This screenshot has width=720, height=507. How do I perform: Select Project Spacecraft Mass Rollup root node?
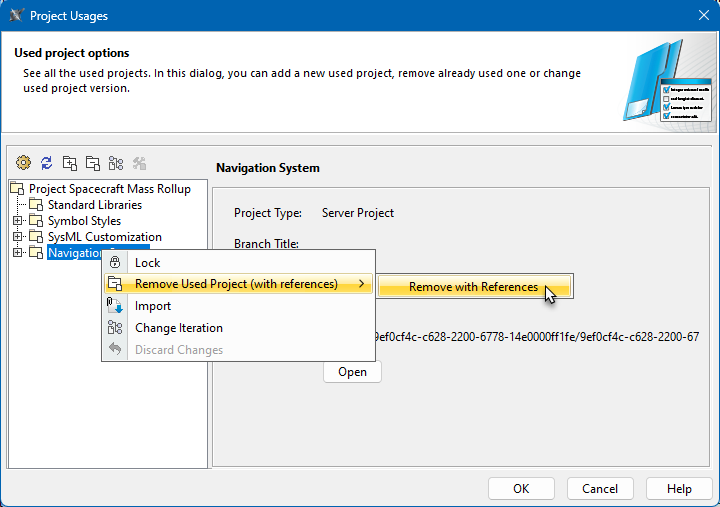point(109,189)
